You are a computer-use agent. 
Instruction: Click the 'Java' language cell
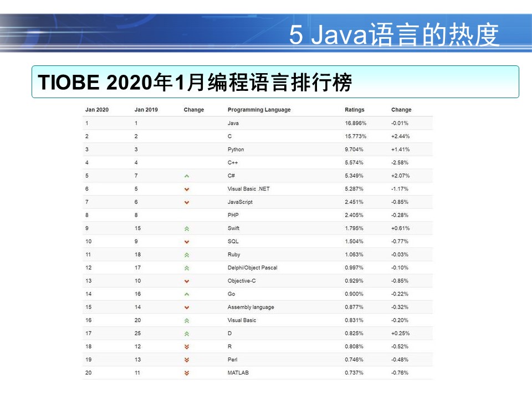pos(233,123)
